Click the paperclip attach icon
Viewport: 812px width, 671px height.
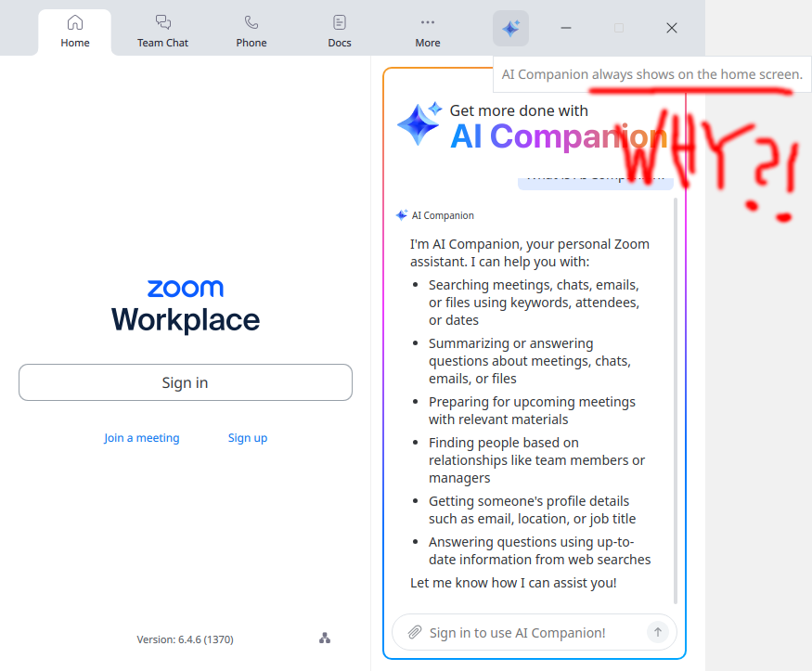(415, 632)
